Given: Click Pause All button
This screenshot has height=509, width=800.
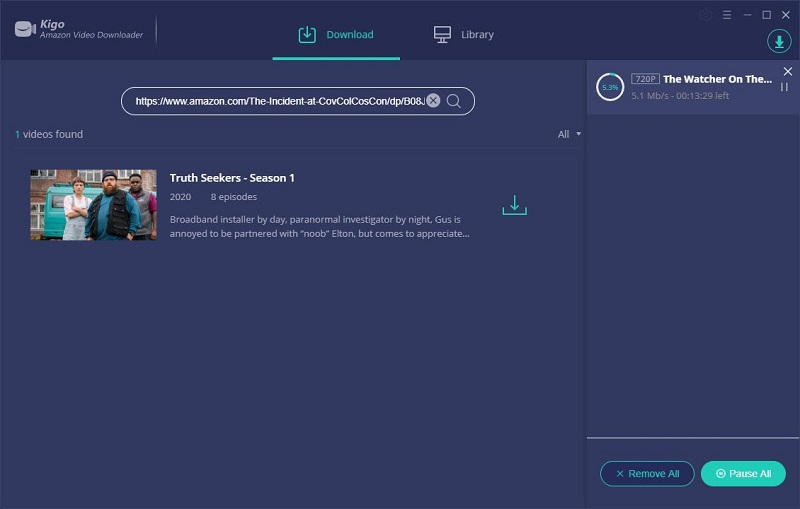Looking at the screenshot, I should point(743,474).
